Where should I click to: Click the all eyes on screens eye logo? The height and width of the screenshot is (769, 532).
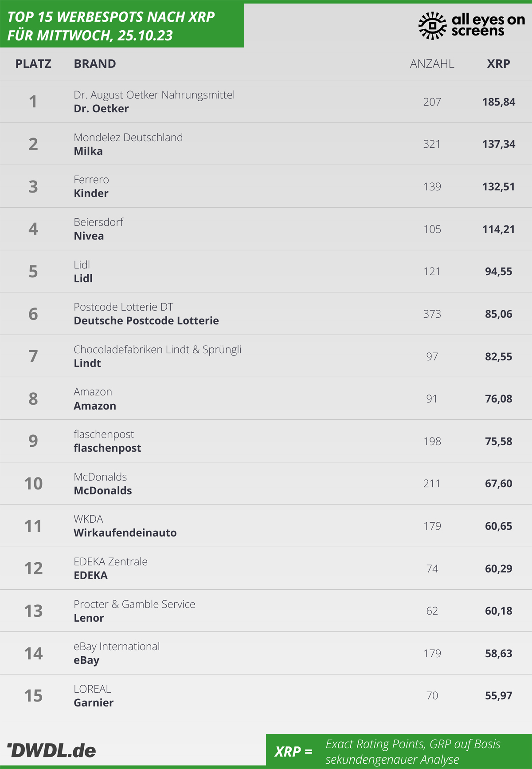(432, 26)
